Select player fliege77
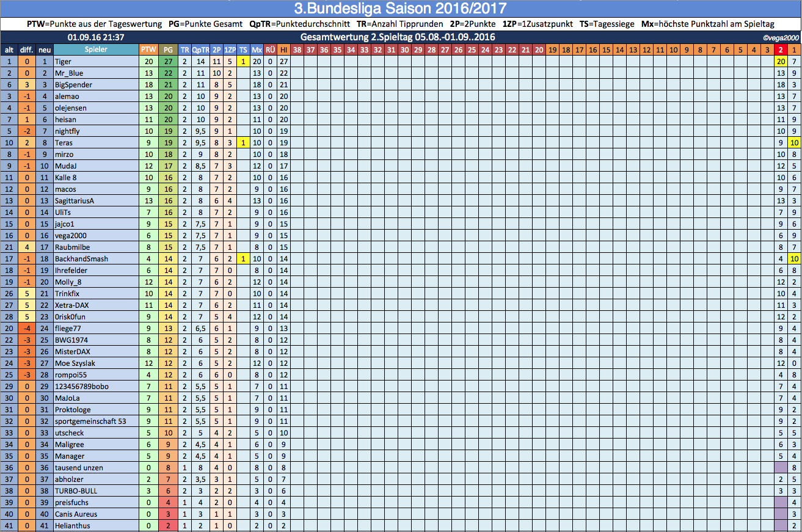This screenshot has height=532, width=802. click(68, 329)
